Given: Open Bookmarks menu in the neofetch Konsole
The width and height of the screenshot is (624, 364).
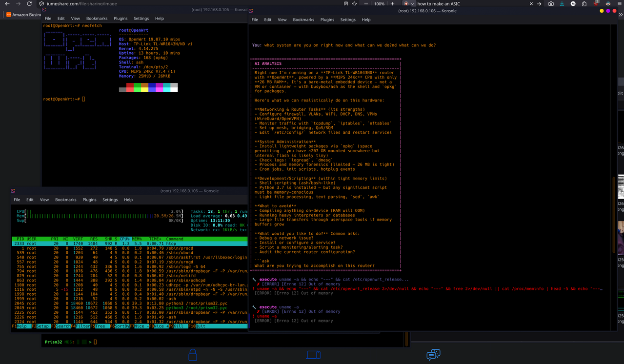Looking at the screenshot, I should coord(97,19).
